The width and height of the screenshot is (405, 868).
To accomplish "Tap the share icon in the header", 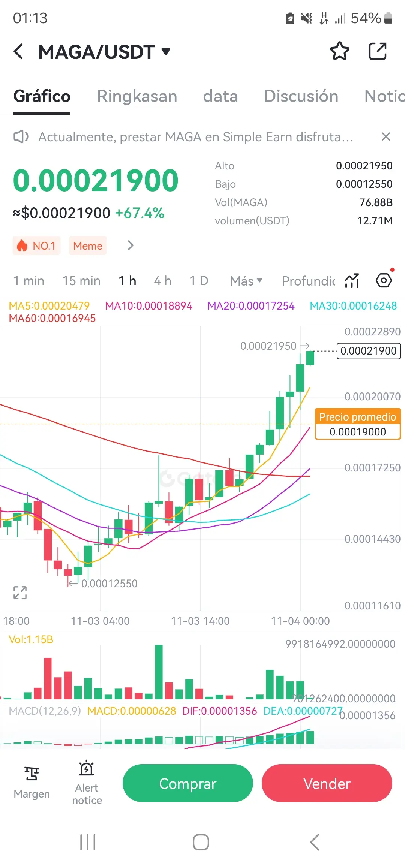I will pyautogui.click(x=378, y=51).
